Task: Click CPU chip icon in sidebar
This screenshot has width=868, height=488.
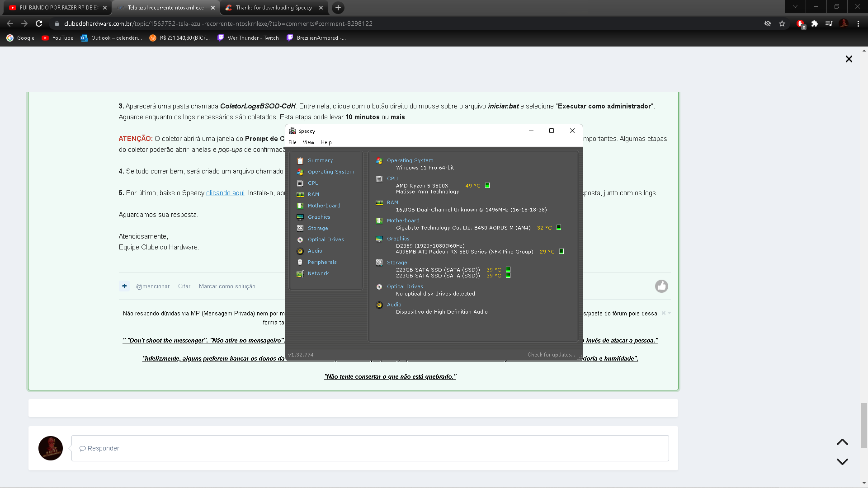Action: point(300,183)
